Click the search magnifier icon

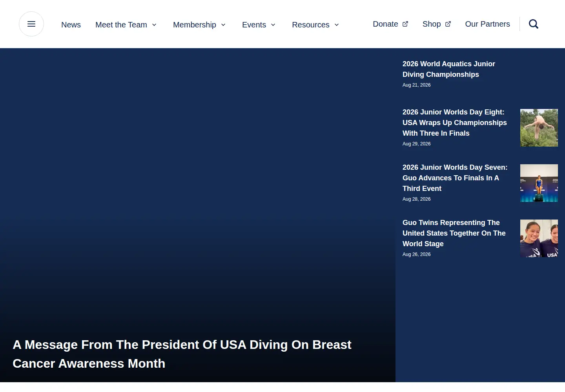click(x=534, y=24)
